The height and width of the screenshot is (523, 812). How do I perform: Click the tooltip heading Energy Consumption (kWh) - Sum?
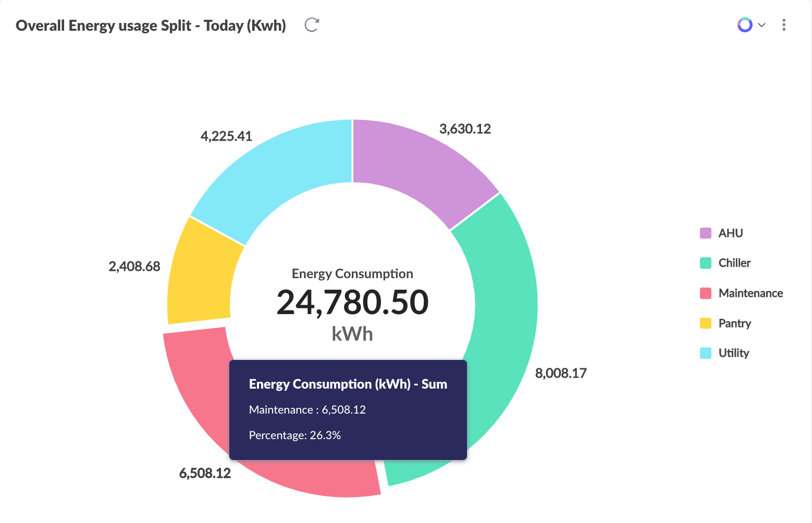348,384
